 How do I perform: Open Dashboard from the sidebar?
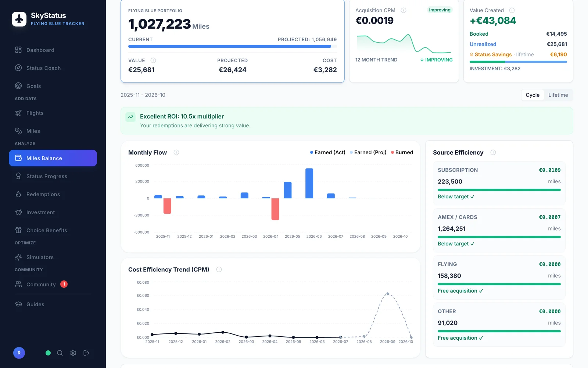tap(53, 50)
